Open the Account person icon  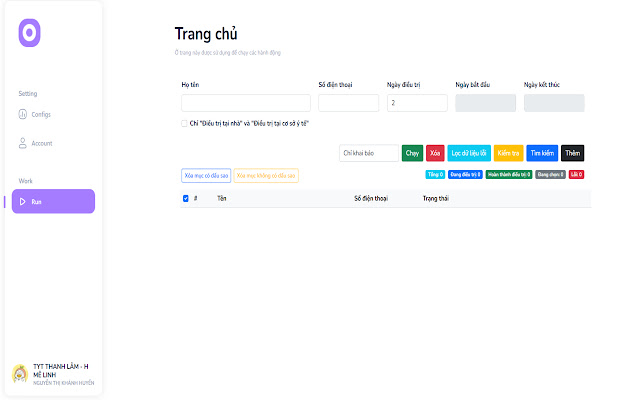[x=22, y=143]
